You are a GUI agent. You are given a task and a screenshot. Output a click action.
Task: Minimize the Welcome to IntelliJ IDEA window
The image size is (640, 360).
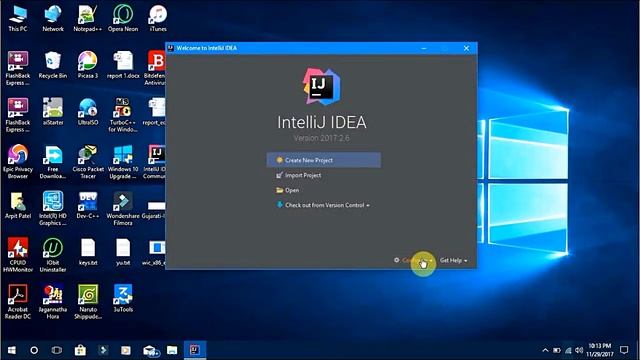tap(424, 48)
